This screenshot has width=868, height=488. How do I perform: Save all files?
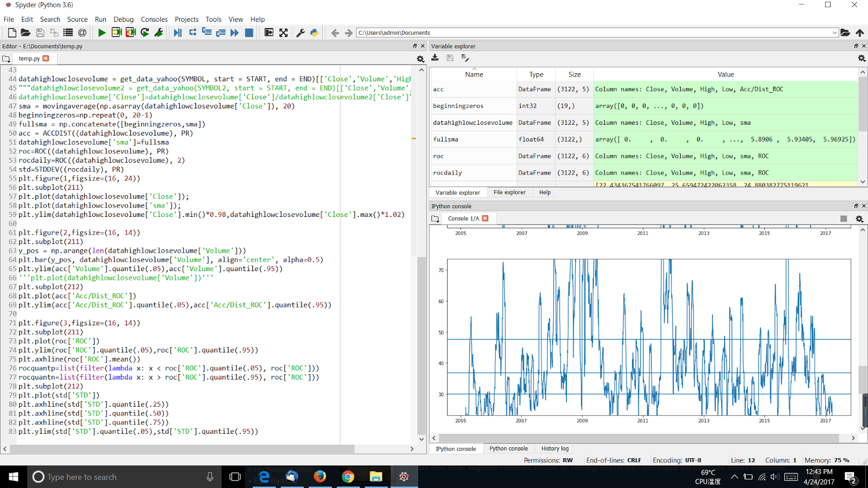click(x=54, y=33)
